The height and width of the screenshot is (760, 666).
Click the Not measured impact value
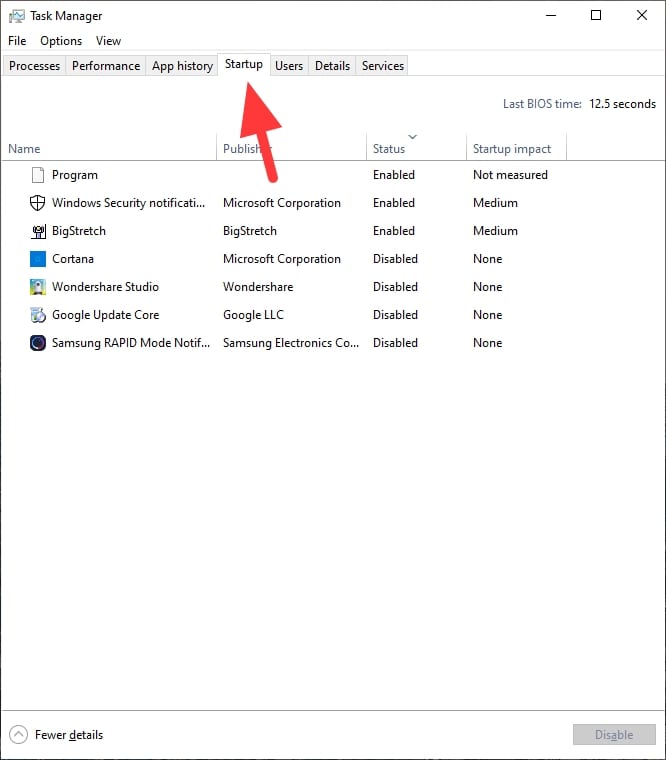(x=510, y=175)
